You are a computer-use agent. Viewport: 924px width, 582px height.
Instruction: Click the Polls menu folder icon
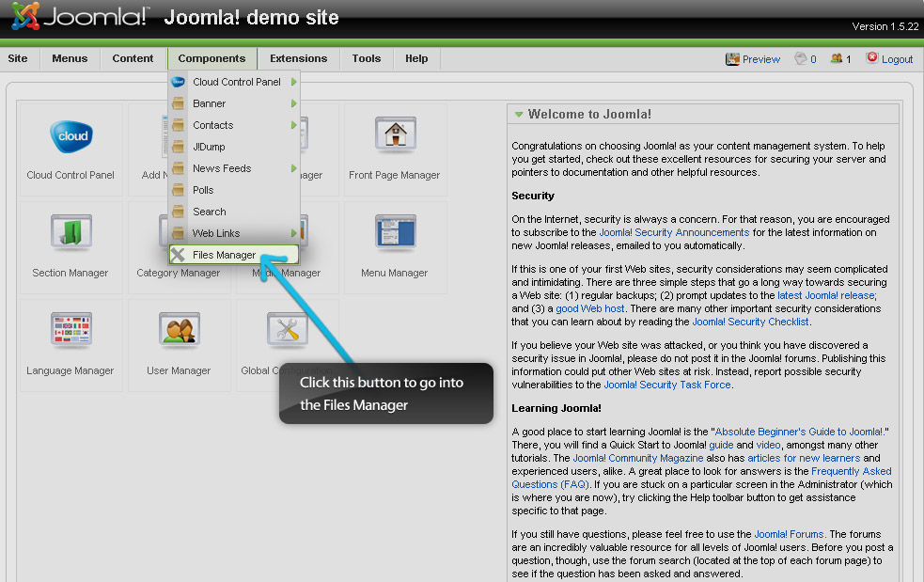pos(178,190)
